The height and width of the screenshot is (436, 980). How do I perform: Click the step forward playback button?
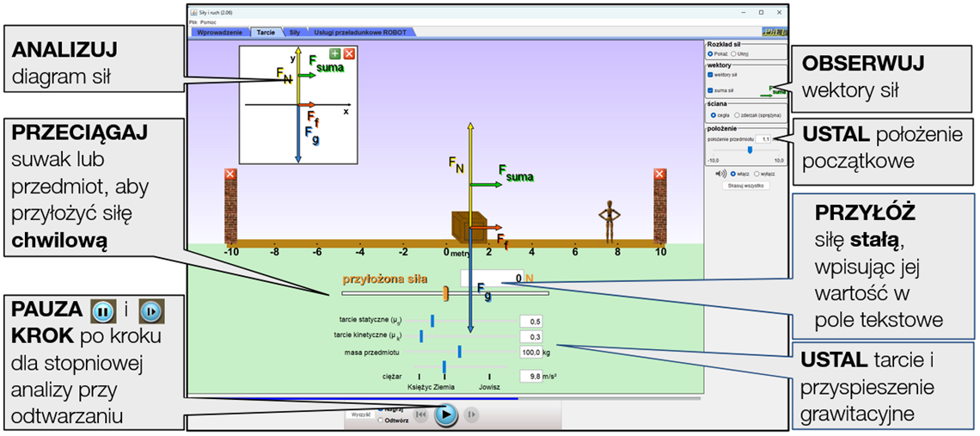471,415
